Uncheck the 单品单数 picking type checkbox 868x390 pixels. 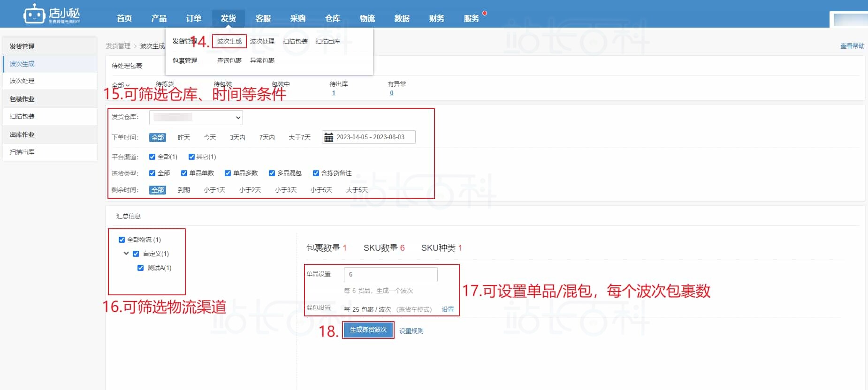click(184, 173)
